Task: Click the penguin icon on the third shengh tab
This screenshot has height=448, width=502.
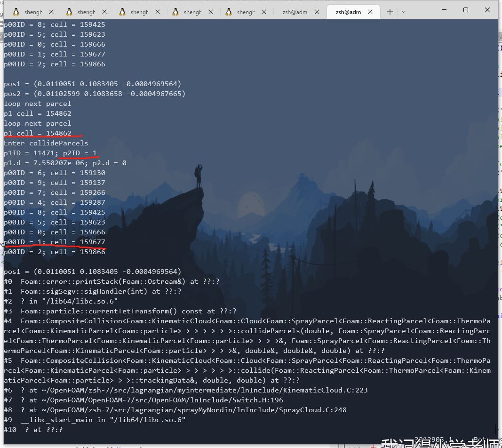Action: pyautogui.click(x=122, y=12)
